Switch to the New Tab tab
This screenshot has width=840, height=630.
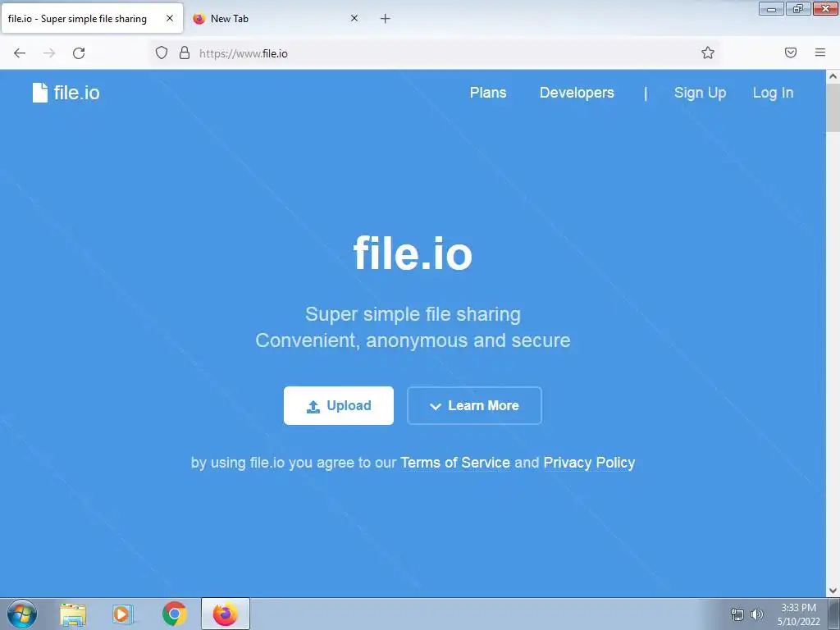(276, 19)
